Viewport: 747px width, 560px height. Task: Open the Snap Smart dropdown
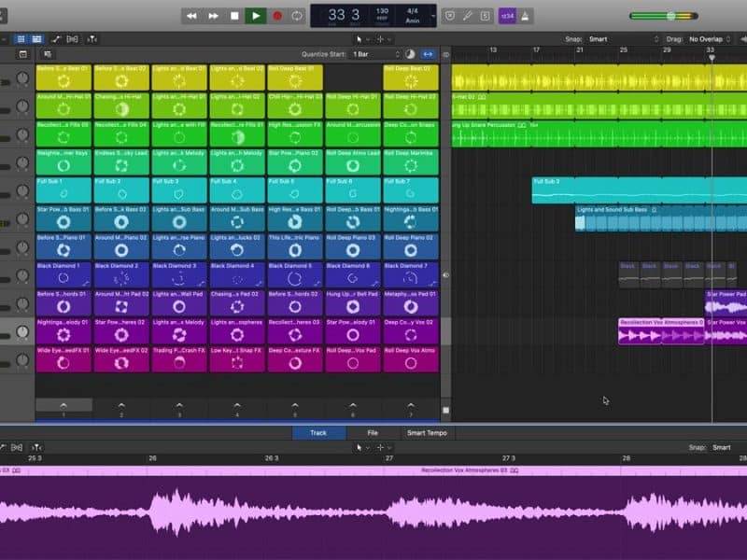[623, 39]
